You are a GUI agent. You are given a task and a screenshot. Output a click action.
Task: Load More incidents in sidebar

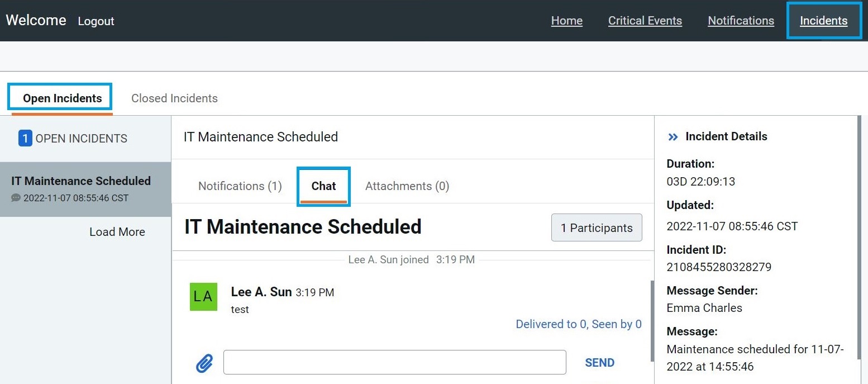pos(117,232)
